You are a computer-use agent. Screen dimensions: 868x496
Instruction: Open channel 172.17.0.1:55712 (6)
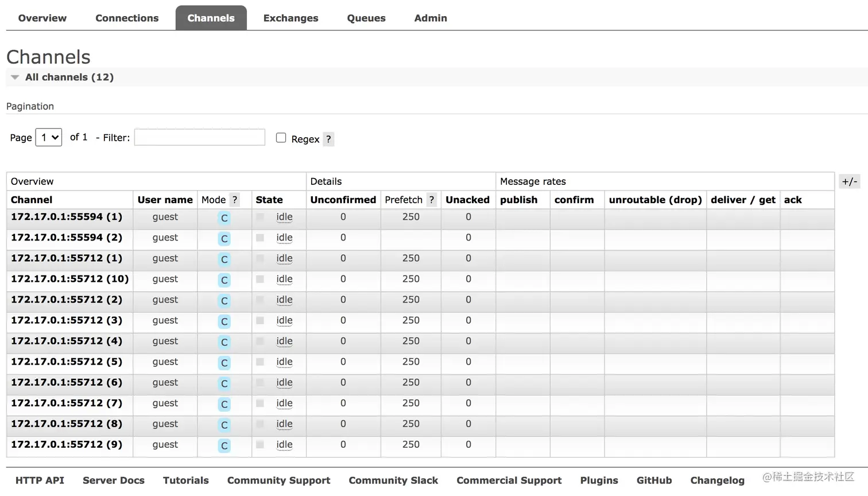[67, 382]
